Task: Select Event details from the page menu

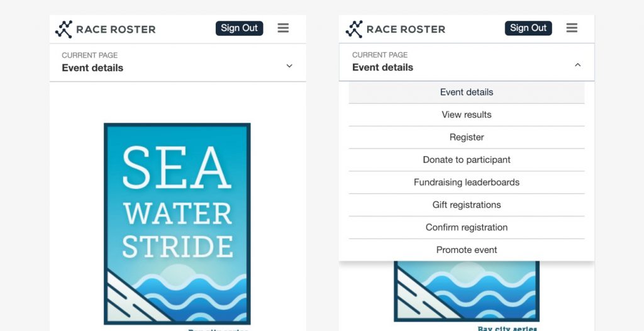Action: [466, 93]
